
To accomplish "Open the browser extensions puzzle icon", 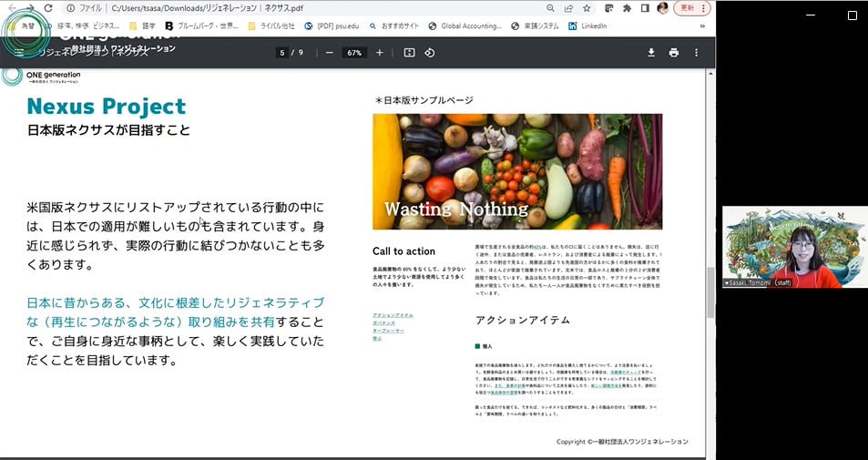I will (x=628, y=7).
